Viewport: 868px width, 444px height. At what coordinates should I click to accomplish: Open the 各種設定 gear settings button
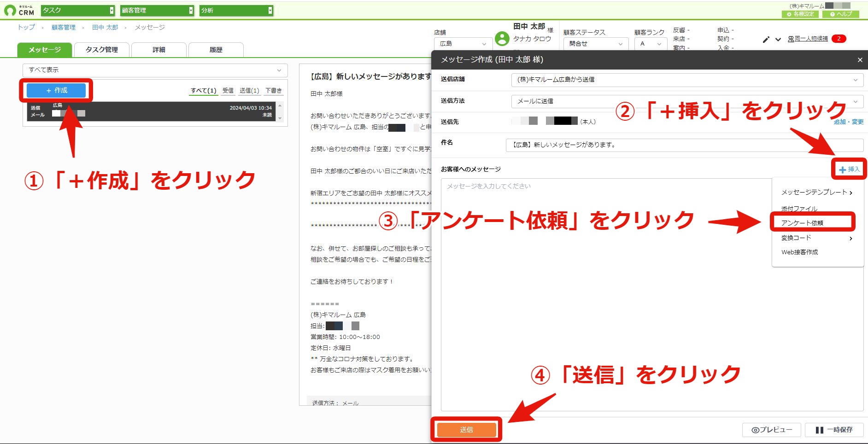[x=800, y=14]
